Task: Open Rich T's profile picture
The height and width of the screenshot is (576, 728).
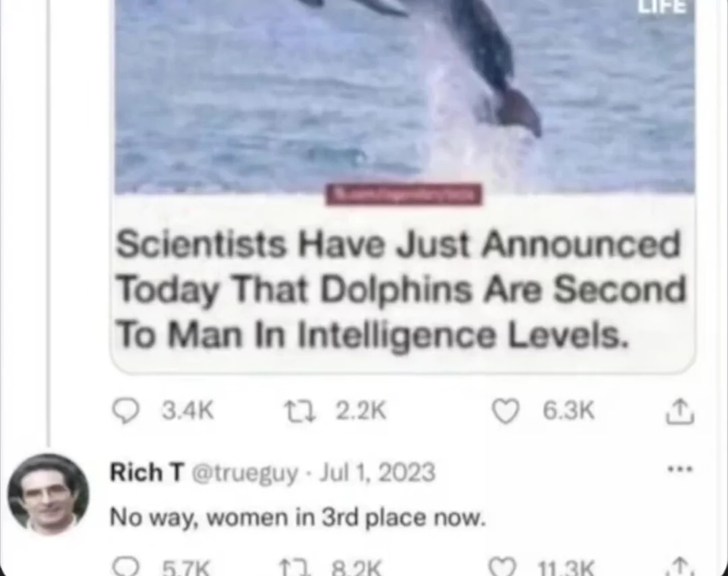Action: pos(49,494)
